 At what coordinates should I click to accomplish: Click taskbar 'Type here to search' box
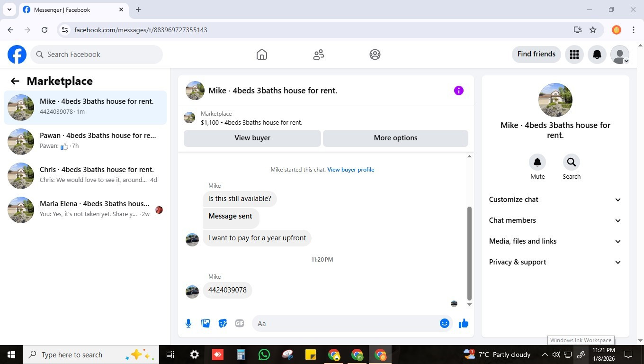pyautogui.click(x=91, y=355)
